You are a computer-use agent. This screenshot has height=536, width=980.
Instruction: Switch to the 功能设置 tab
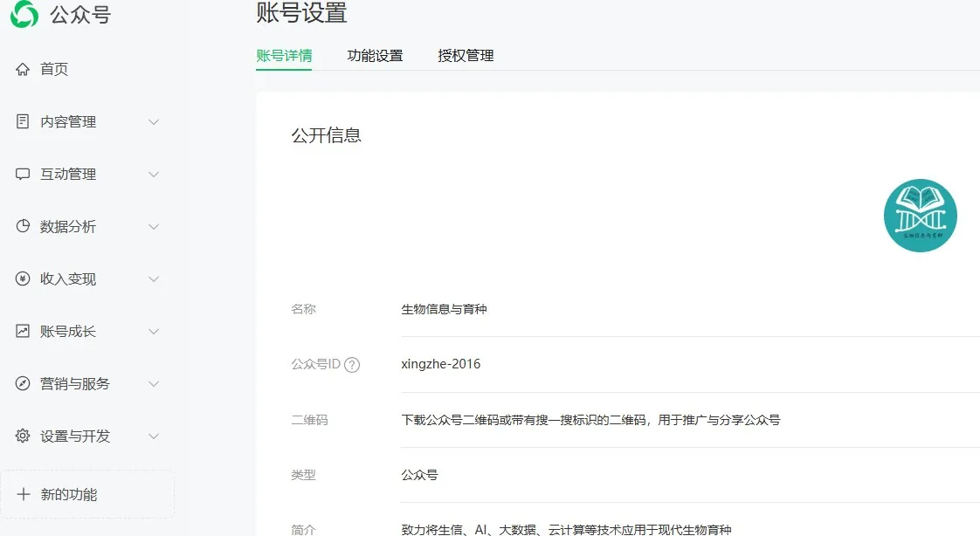pos(375,56)
